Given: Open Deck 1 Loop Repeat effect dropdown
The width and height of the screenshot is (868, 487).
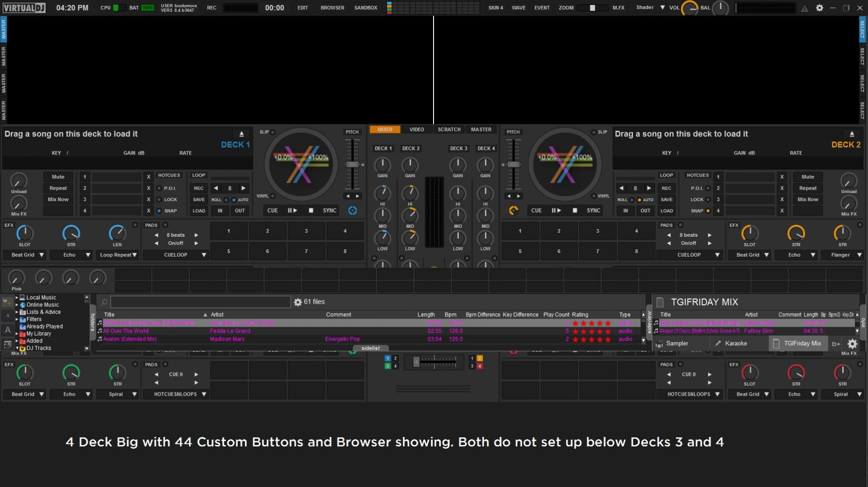Looking at the screenshot, I should coord(118,255).
